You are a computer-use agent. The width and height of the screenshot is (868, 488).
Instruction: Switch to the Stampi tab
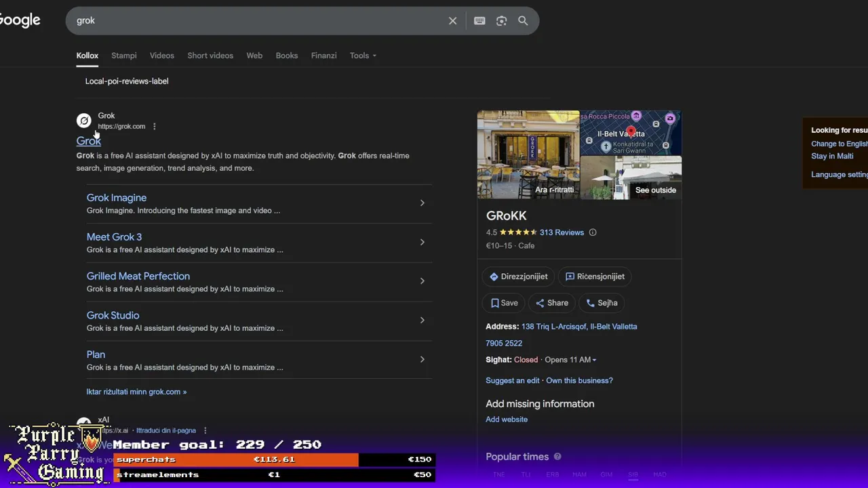coord(124,56)
